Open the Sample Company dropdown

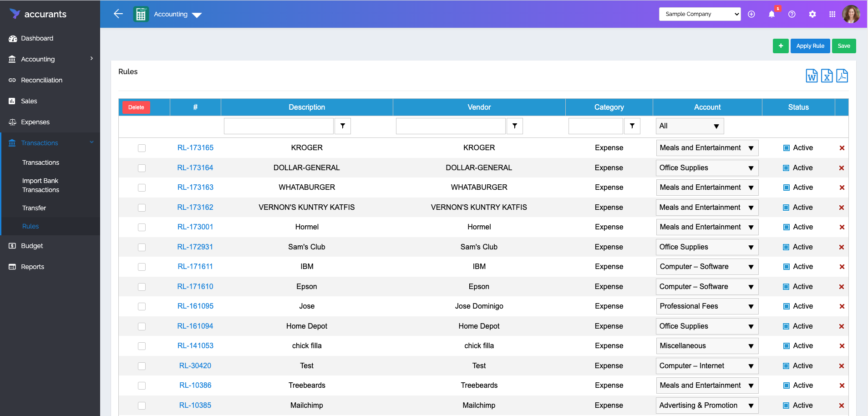(x=699, y=14)
